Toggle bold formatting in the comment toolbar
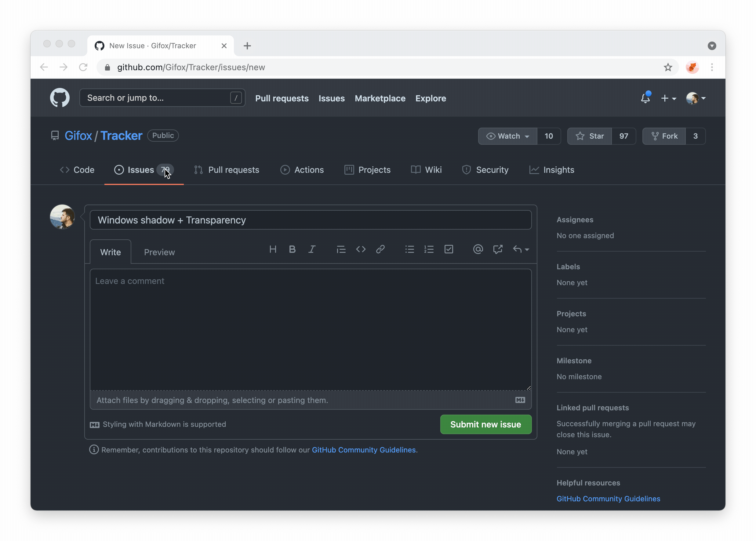Image resolution: width=756 pixels, height=541 pixels. pyautogui.click(x=292, y=249)
